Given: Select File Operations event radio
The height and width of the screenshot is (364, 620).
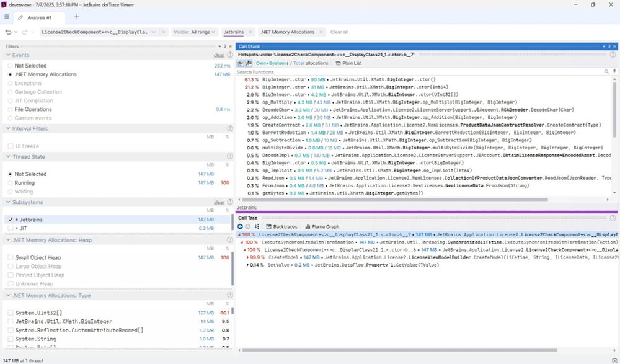Looking at the screenshot, I should pos(11,109).
